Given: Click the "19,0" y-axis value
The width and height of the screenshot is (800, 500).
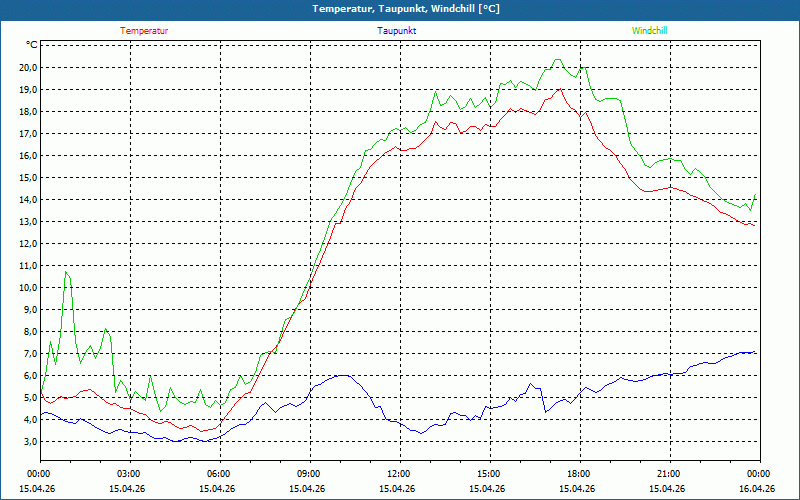Looking at the screenshot, I should [x=29, y=90].
